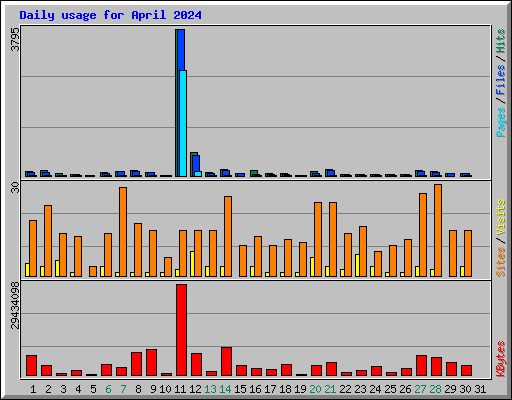Click the cyan Pages bar for day 11
The height and width of the screenshot is (400, 512).
point(183,123)
